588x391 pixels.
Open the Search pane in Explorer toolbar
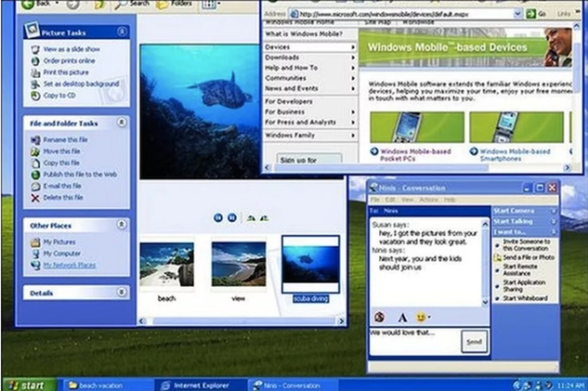tap(130, 4)
